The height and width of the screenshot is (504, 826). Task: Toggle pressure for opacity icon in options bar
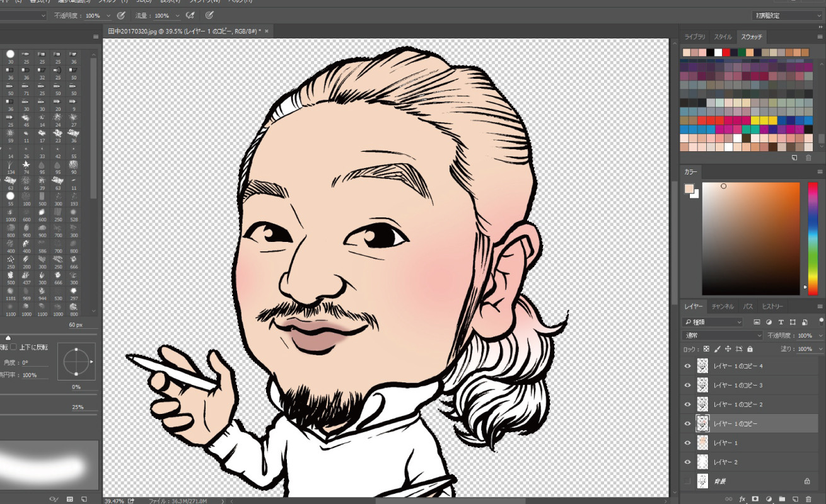[121, 15]
